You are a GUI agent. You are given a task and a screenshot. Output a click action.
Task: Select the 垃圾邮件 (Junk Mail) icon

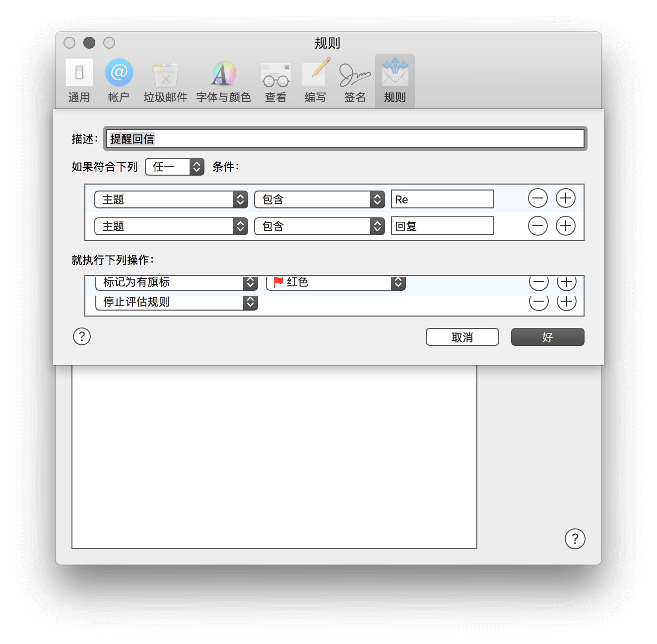[165, 79]
